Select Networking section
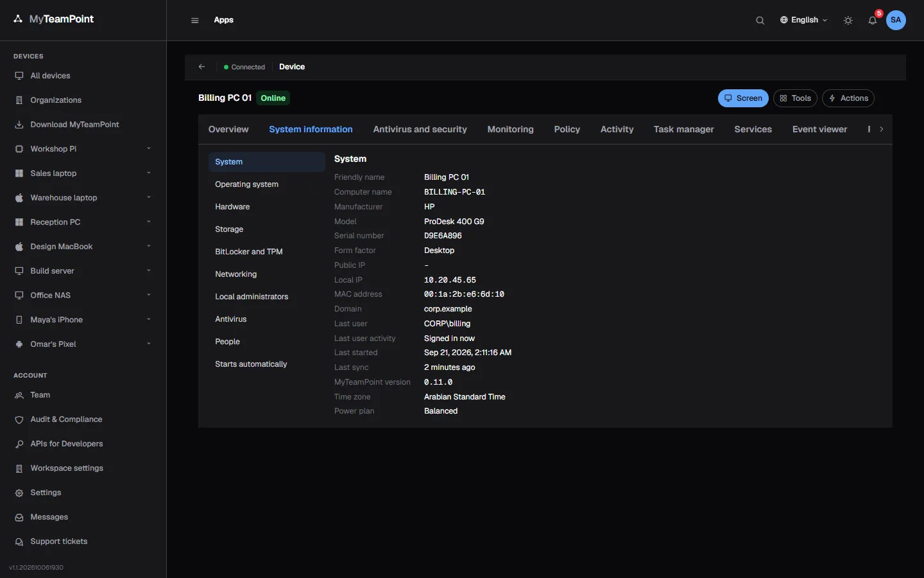The width and height of the screenshot is (924, 578). [x=267, y=274]
